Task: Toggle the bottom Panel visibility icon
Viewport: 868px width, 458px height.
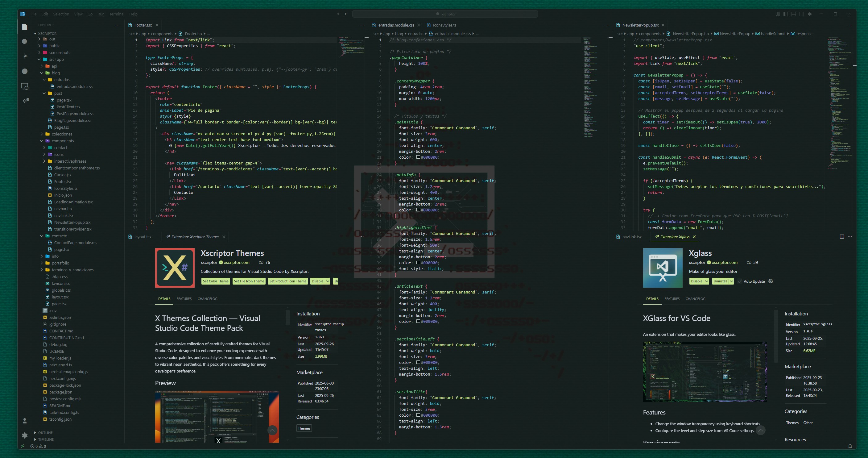Action: click(x=794, y=14)
